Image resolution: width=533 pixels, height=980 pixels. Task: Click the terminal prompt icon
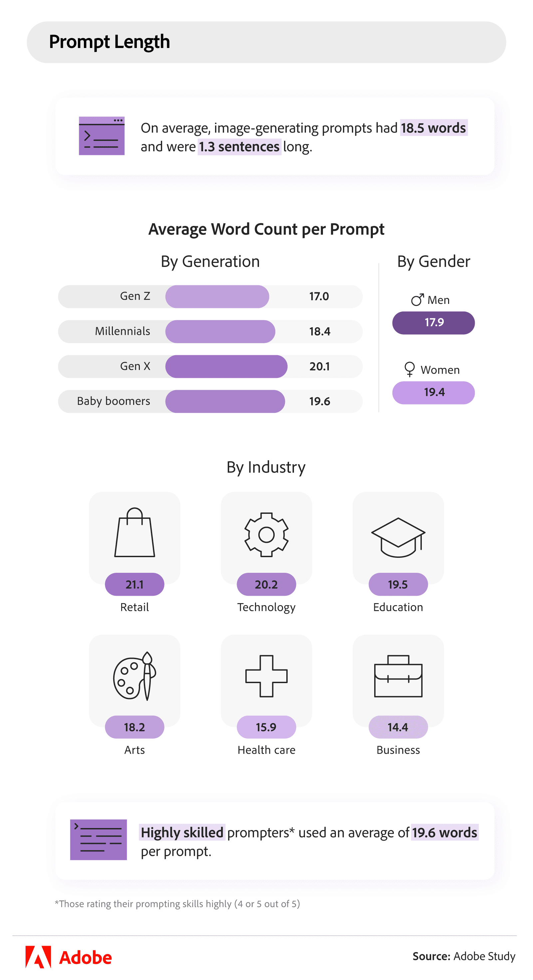point(102,136)
